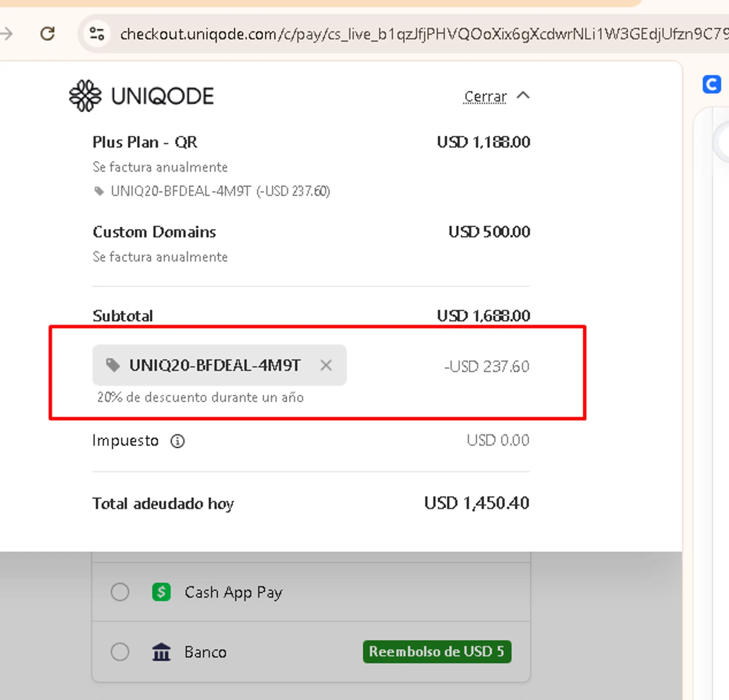The width and height of the screenshot is (729, 700).
Task: Click the checkout.uniqode.com address bar URL
Action: (424, 34)
